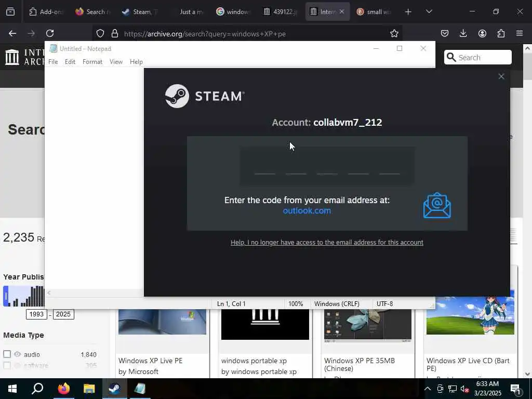Open Notepad View menu

pyautogui.click(x=116, y=62)
